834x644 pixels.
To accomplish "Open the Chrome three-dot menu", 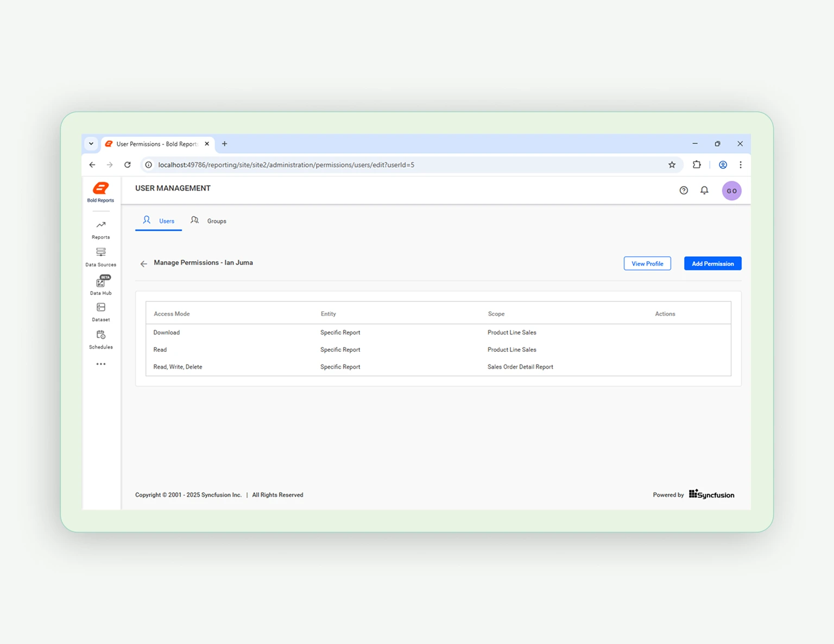I will coord(741,165).
